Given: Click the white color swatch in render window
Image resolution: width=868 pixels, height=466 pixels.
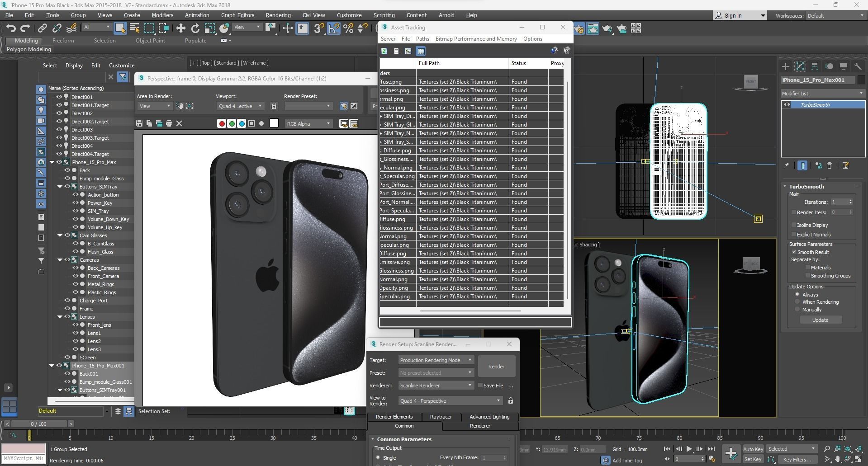Looking at the screenshot, I should coord(274,123).
